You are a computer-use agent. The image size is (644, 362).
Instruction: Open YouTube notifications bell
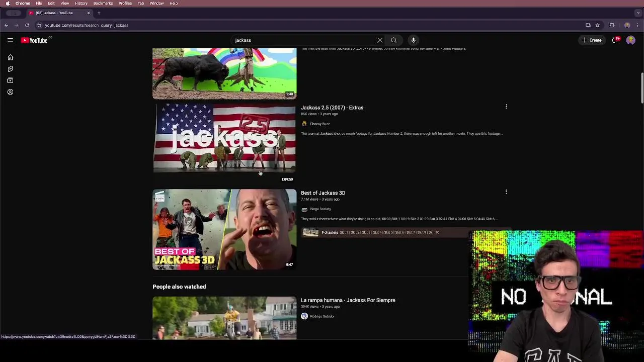tap(614, 40)
